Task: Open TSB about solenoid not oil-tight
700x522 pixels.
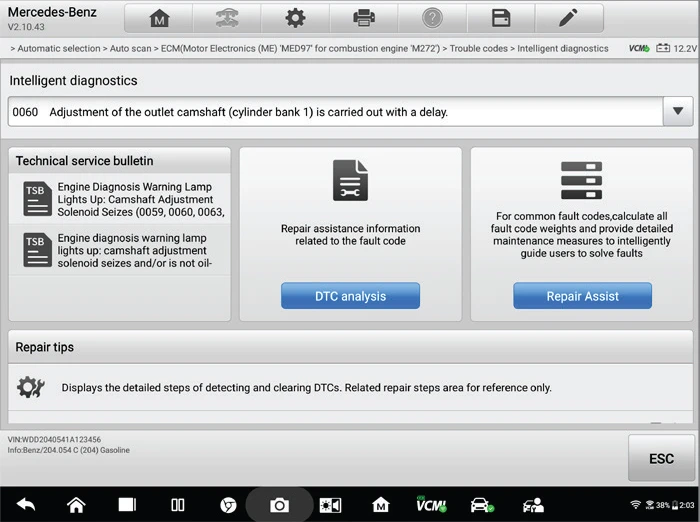Action: point(120,250)
